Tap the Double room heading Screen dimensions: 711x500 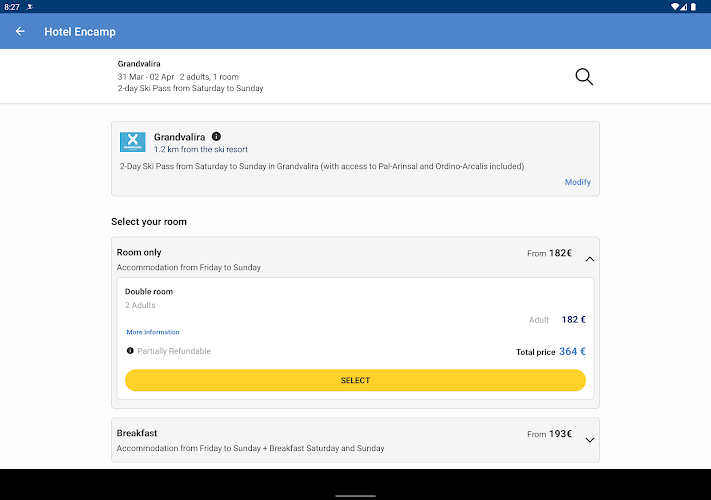[149, 292]
